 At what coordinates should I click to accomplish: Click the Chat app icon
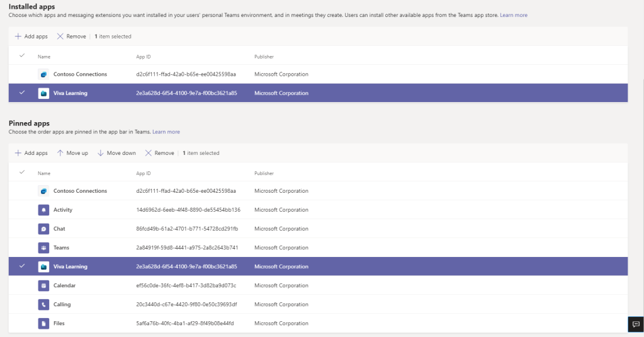pos(43,229)
